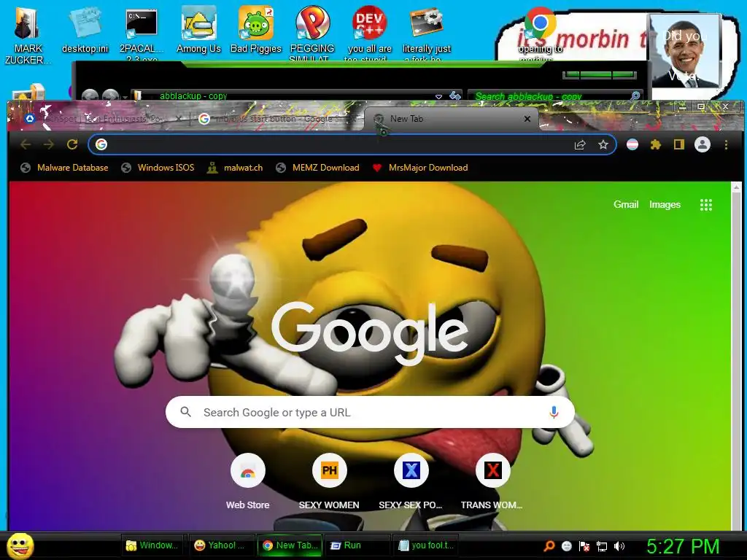Screen dimensions: 747x560
Task: Click the voice search microphone icon
Action: (x=554, y=412)
